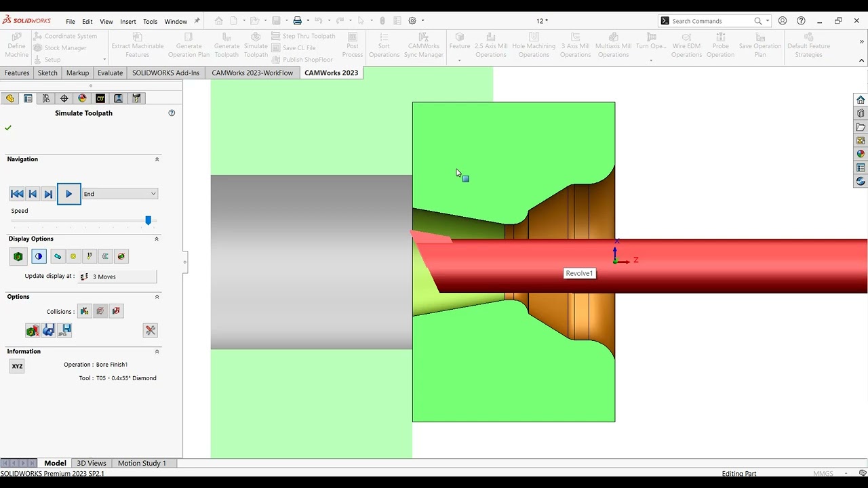Image resolution: width=868 pixels, height=488 pixels.
Task: Collapse the Options section
Action: [x=157, y=297]
